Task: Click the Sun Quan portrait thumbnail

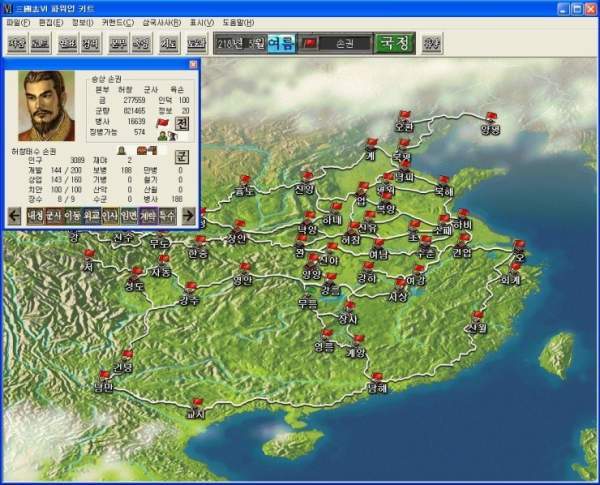Action: 46,106
